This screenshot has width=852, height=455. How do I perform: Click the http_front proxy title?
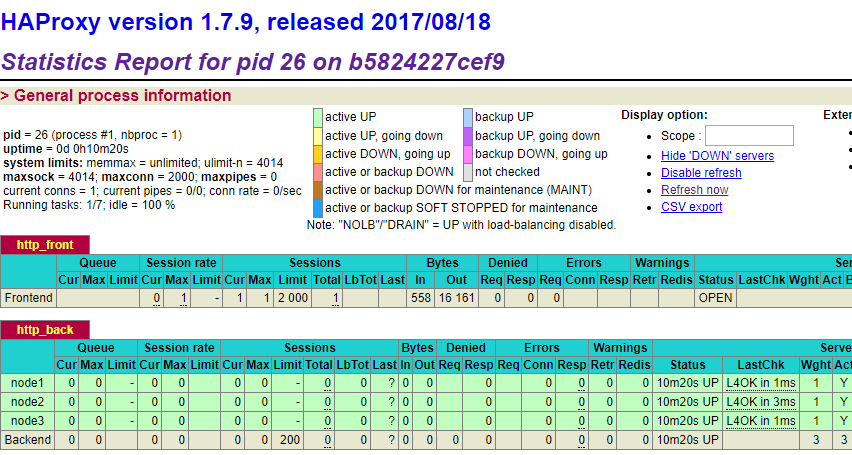pyautogui.click(x=45, y=245)
